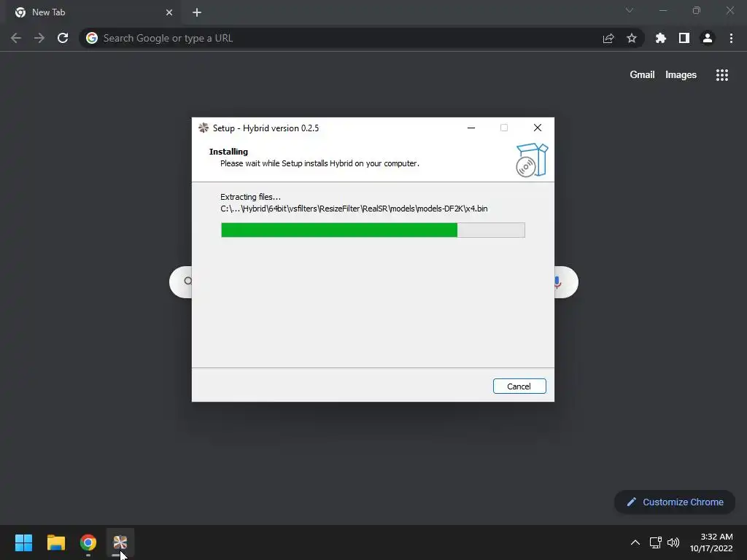Share this page via share icon

pyautogui.click(x=608, y=38)
